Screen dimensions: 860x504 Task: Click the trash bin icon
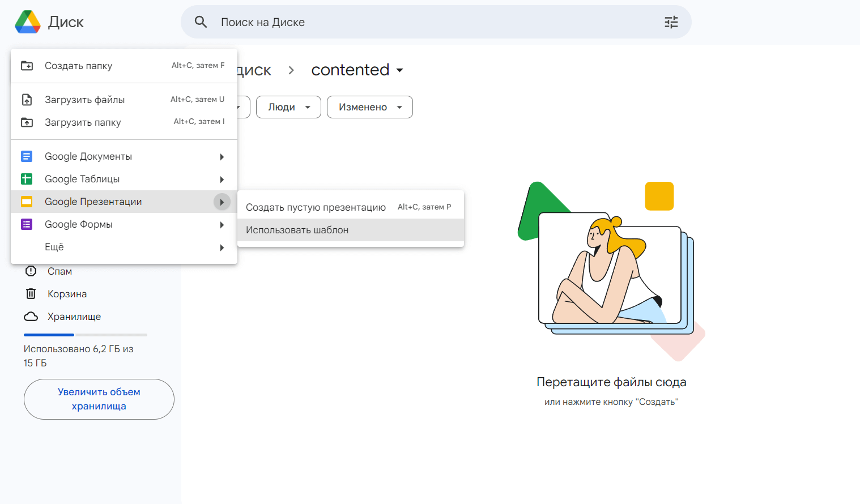(31, 294)
